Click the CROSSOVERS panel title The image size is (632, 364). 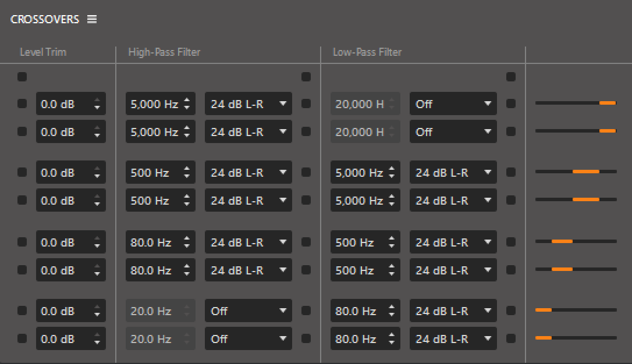coord(44,19)
